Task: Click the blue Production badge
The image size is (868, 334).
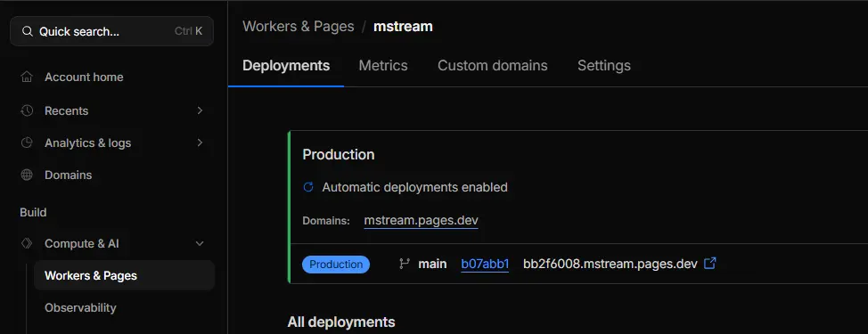Action: click(336, 265)
